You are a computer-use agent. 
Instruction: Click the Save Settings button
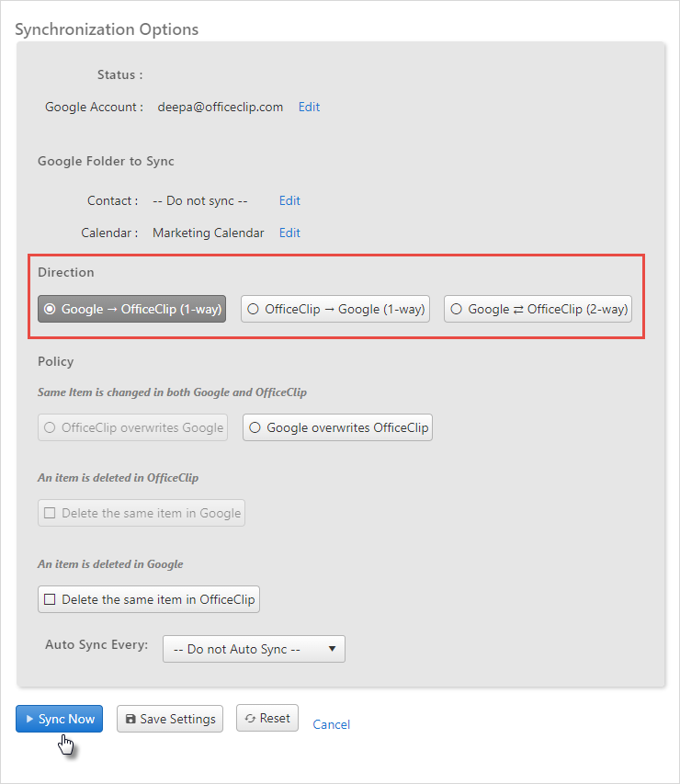[x=170, y=719]
